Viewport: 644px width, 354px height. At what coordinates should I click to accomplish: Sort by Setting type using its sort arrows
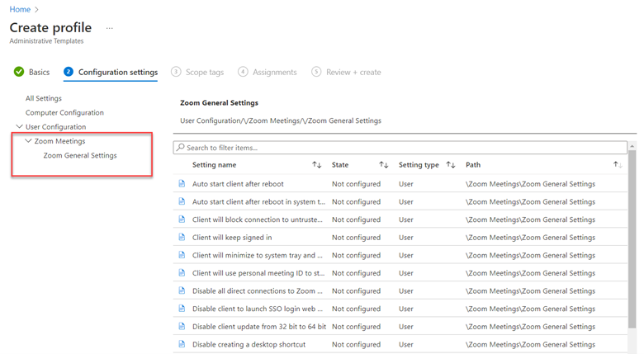point(451,165)
